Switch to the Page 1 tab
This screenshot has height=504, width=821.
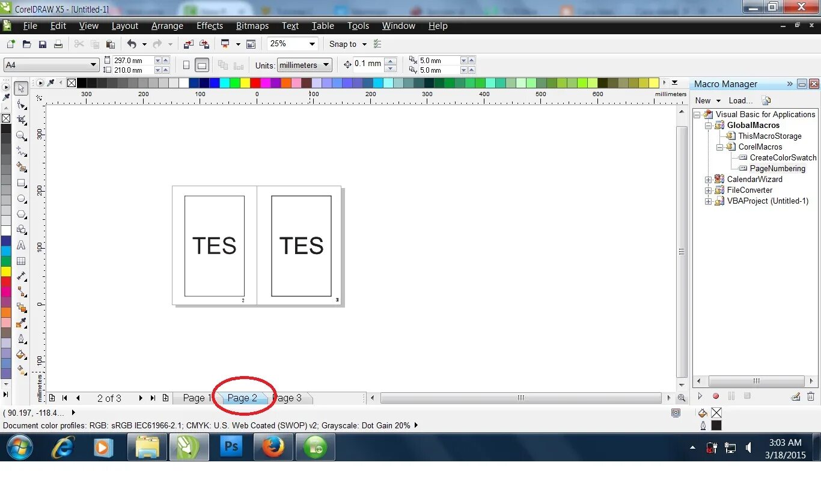(197, 398)
